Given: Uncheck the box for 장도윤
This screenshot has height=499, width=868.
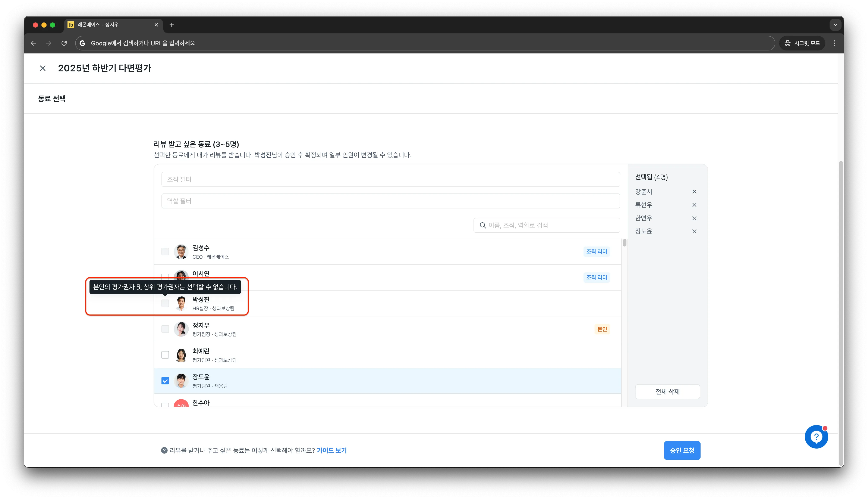Looking at the screenshot, I should coord(165,381).
